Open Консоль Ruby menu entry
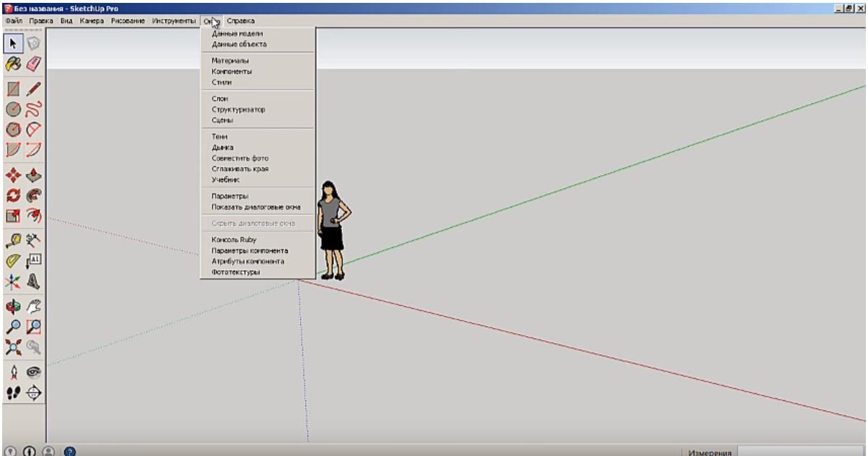868x456 pixels. coord(233,239)
